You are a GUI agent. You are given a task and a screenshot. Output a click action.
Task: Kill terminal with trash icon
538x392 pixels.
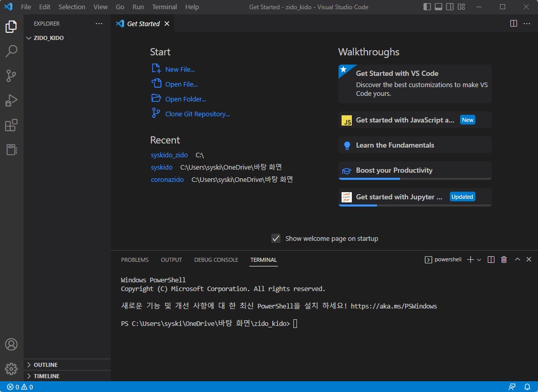pyautogui.click(x=504, y=260)
